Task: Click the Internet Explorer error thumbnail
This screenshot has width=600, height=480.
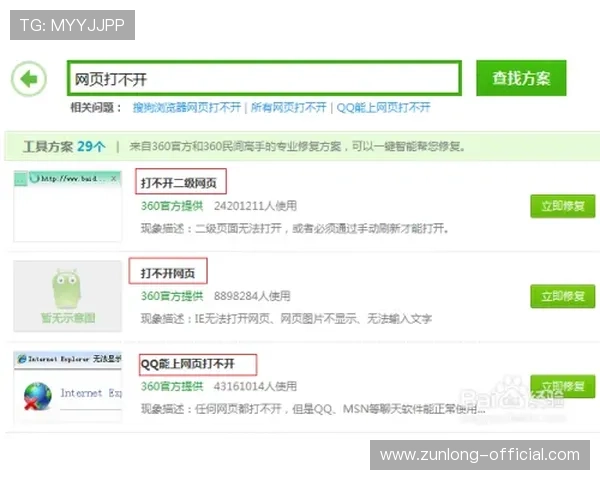Action: (67, 387)
